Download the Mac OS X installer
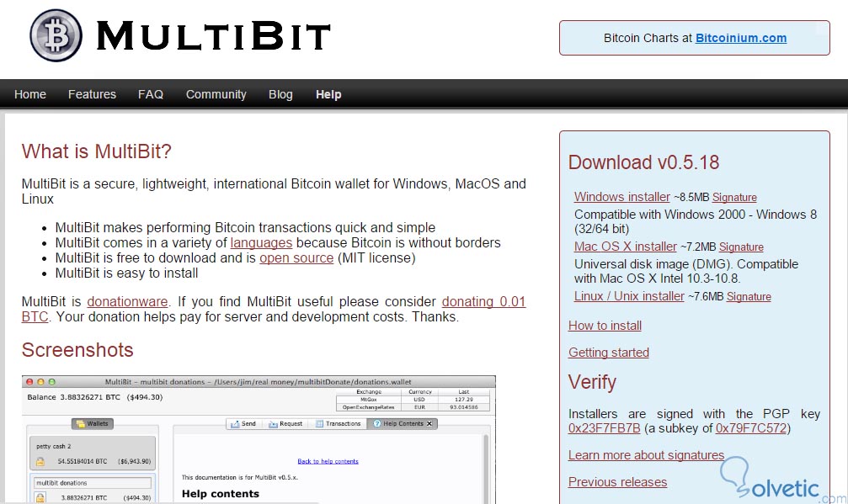Screen dimensions: 848x504 point(625,247)
